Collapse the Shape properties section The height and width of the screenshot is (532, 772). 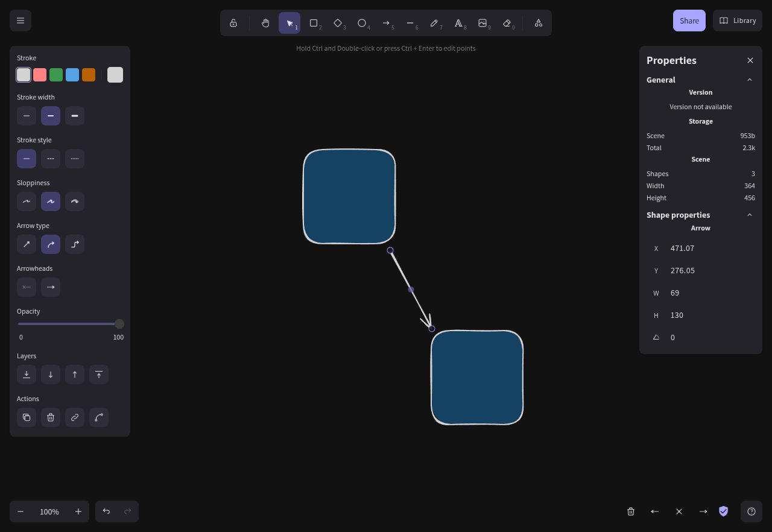click(750, 215)
